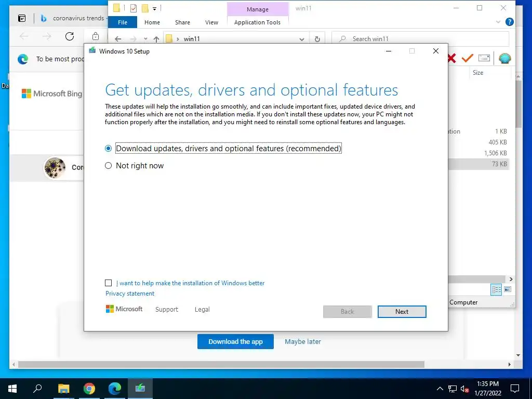532x399 pixels.
Task: Expand the address bar history dropdown
Action: (x=302, y=39)
